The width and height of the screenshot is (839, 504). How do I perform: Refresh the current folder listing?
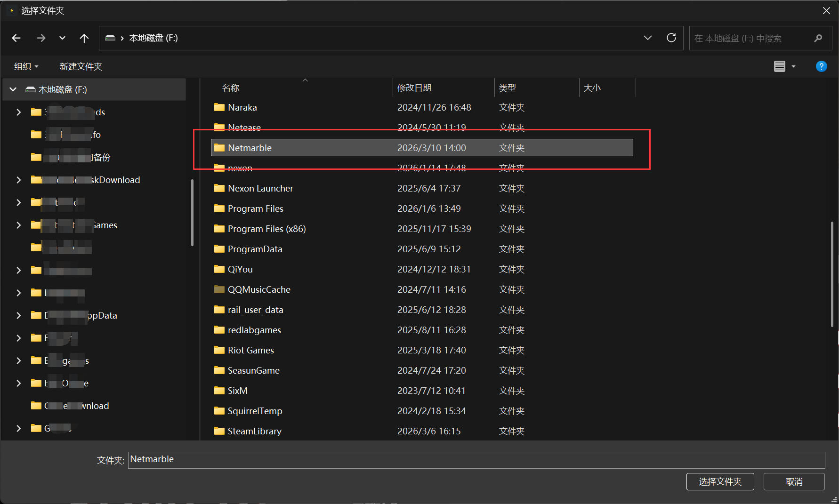click(671, 38)
